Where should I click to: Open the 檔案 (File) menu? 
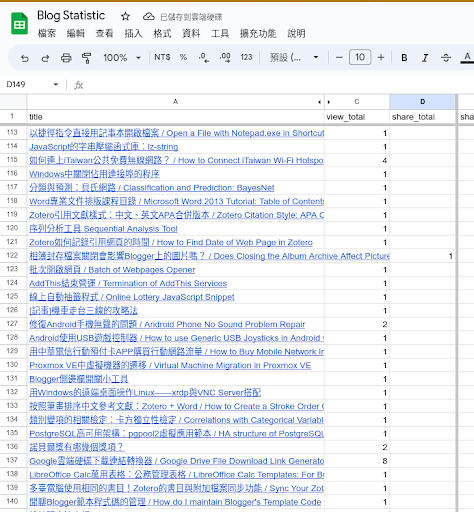coord(47,33)
